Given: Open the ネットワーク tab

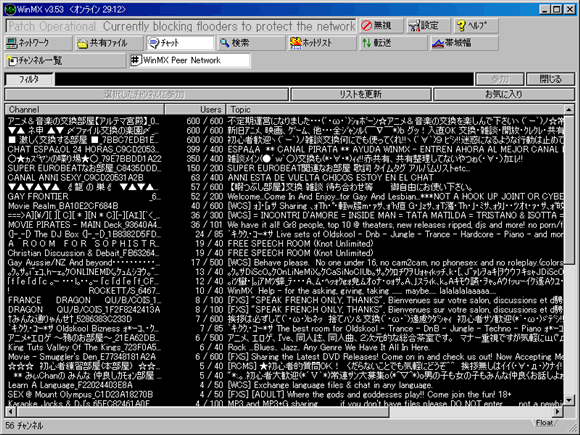Looking at the screenshot, I should tap(38, 43).
